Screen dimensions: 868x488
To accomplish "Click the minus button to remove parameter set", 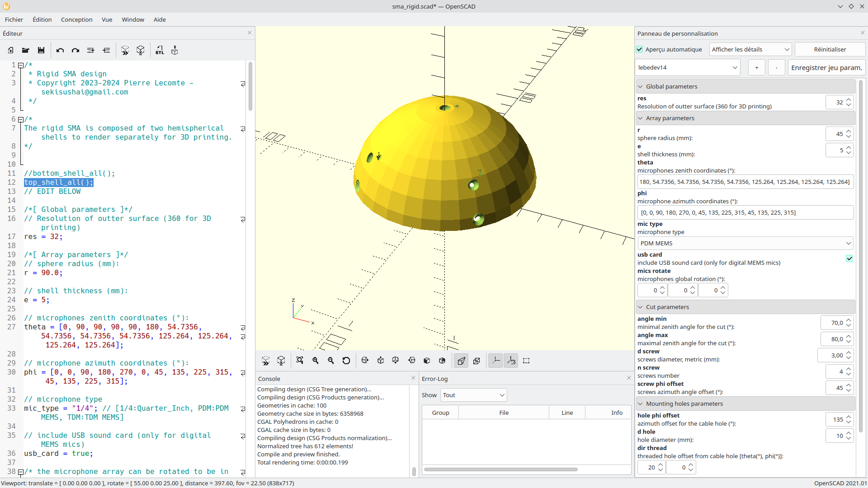I will (777, 67).
